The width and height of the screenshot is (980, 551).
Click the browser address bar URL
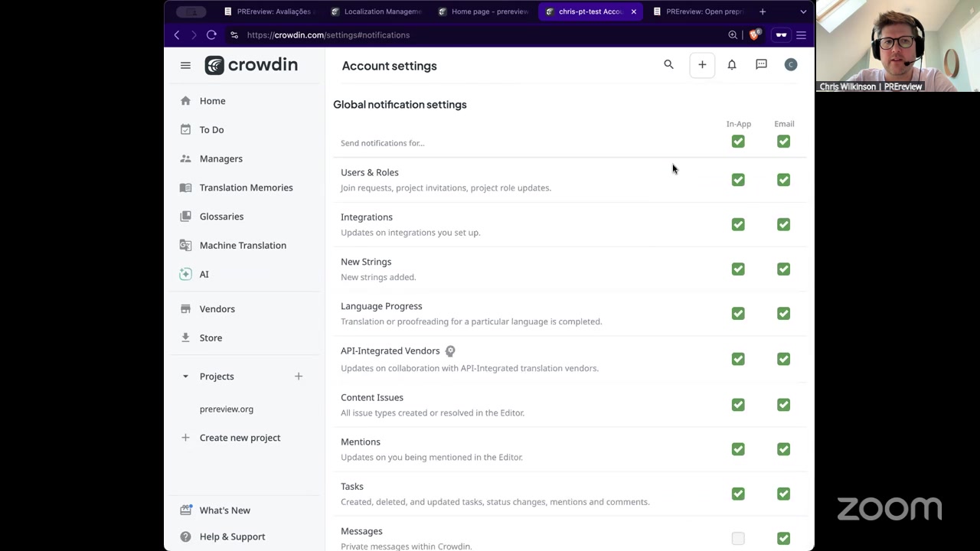328,35
